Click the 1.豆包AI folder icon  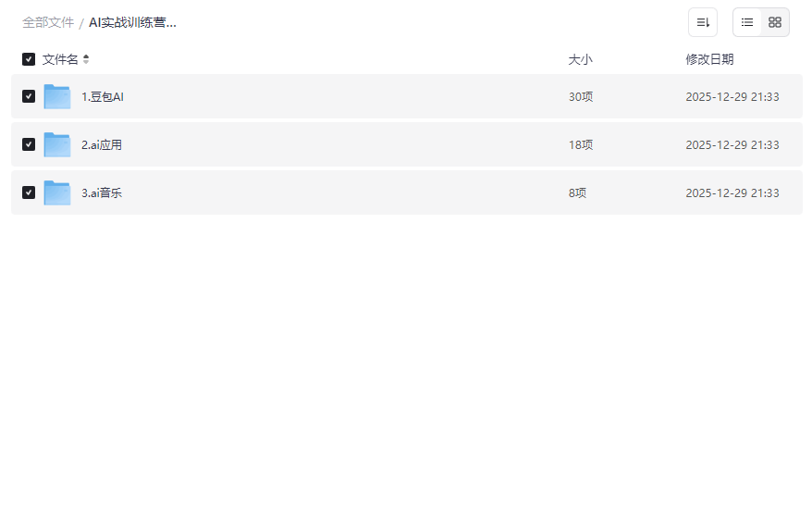57,96
